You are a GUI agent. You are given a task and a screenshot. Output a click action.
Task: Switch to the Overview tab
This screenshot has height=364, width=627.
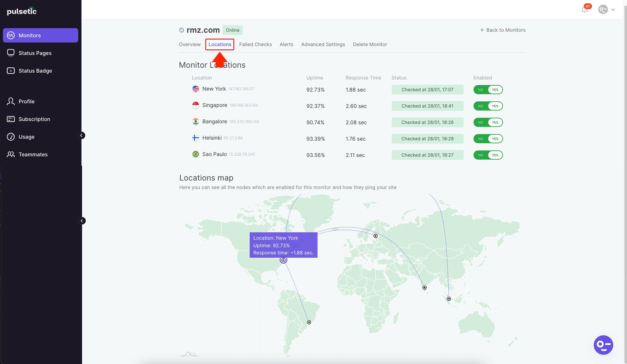(x=189, y=44)
